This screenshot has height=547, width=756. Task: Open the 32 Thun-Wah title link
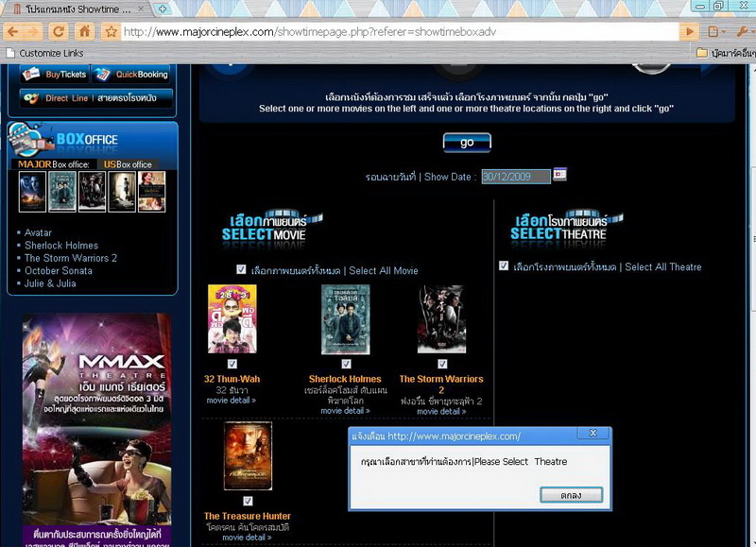pyautogui.click(x=232, y=379)
